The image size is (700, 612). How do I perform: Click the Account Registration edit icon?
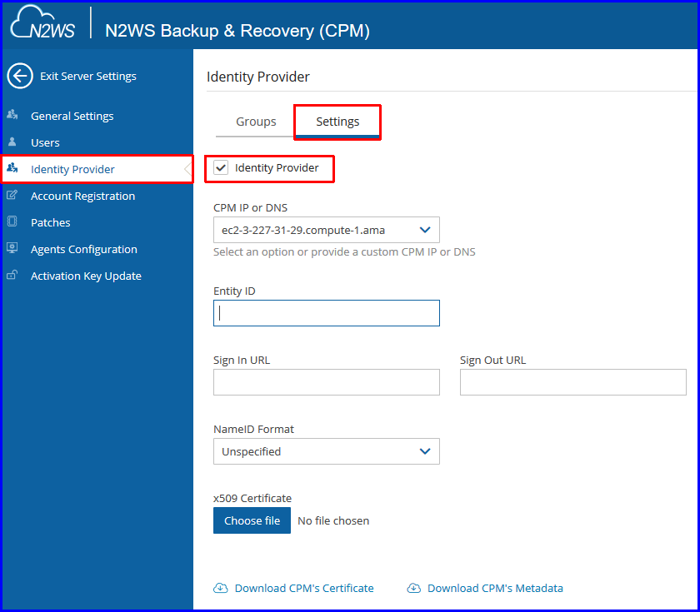click(x=12, y=195)
